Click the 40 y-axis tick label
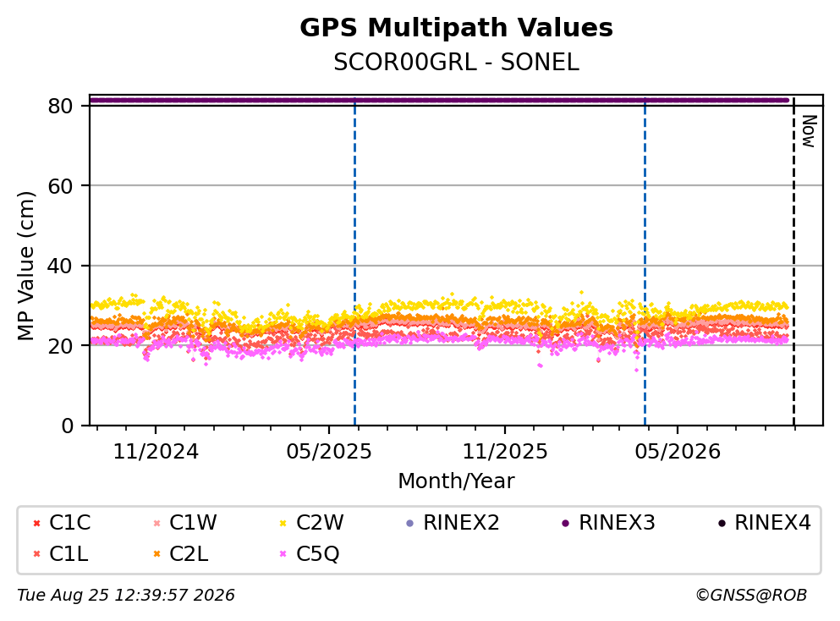Image resolution: width=840 pixels, height=621 pixels. pyautogui.click(x=60, y=266)
